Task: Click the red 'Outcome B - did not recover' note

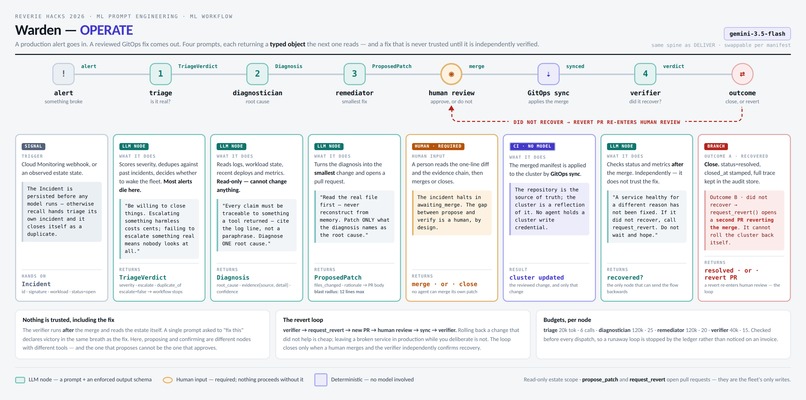Action: coord(744,220)
